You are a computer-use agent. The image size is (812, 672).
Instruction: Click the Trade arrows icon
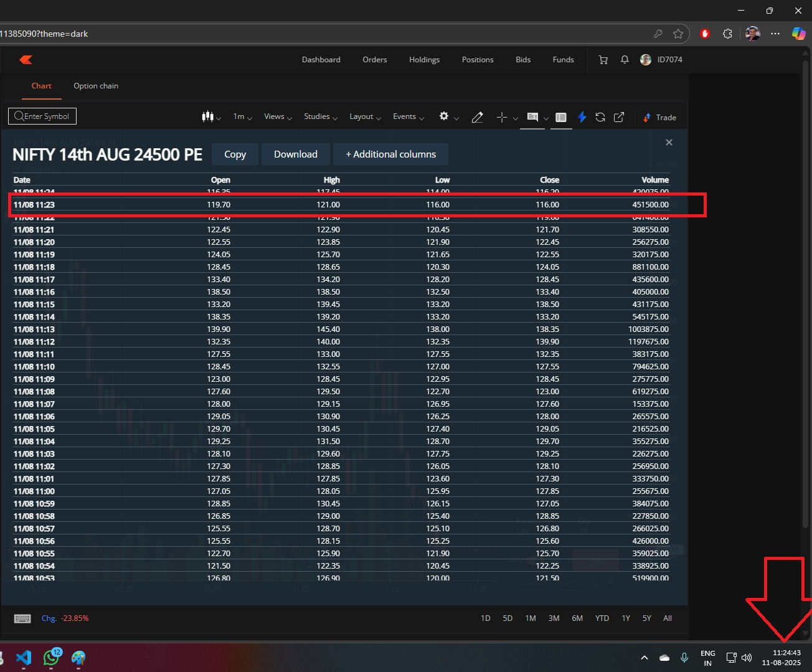[647, 117]
